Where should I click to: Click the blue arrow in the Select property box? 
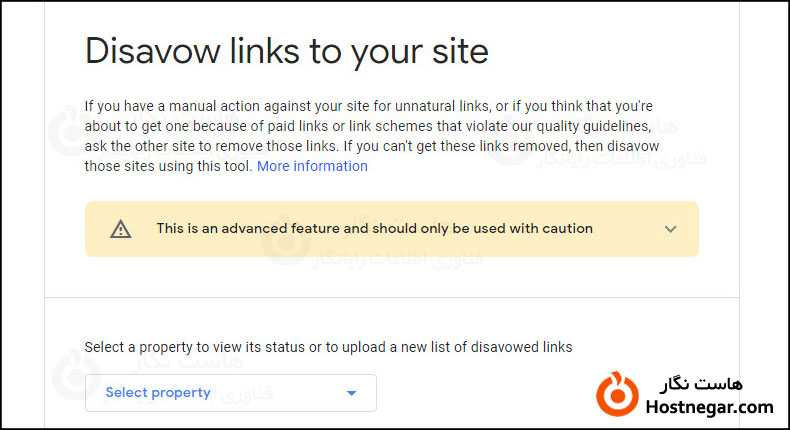351,394
